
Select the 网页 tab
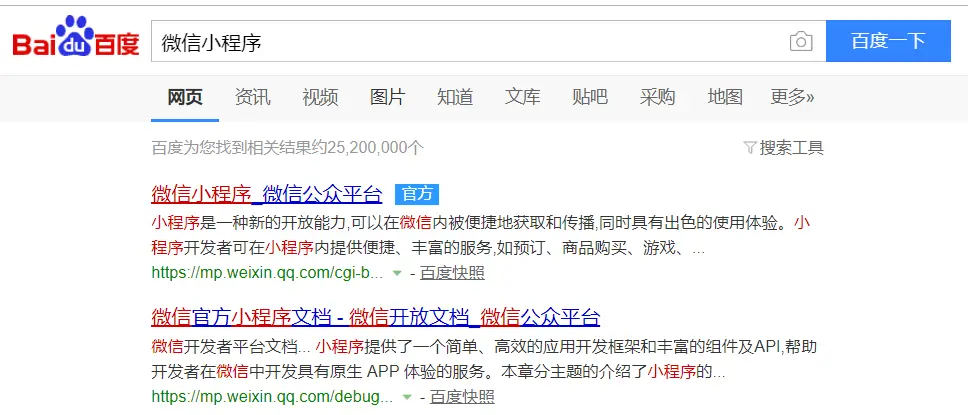(x=185, y=97)
